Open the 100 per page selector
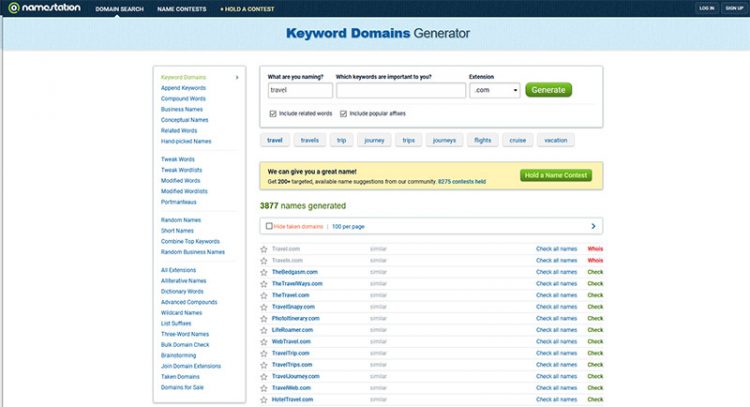The image size is (750, 407). (x=350, y=226)
